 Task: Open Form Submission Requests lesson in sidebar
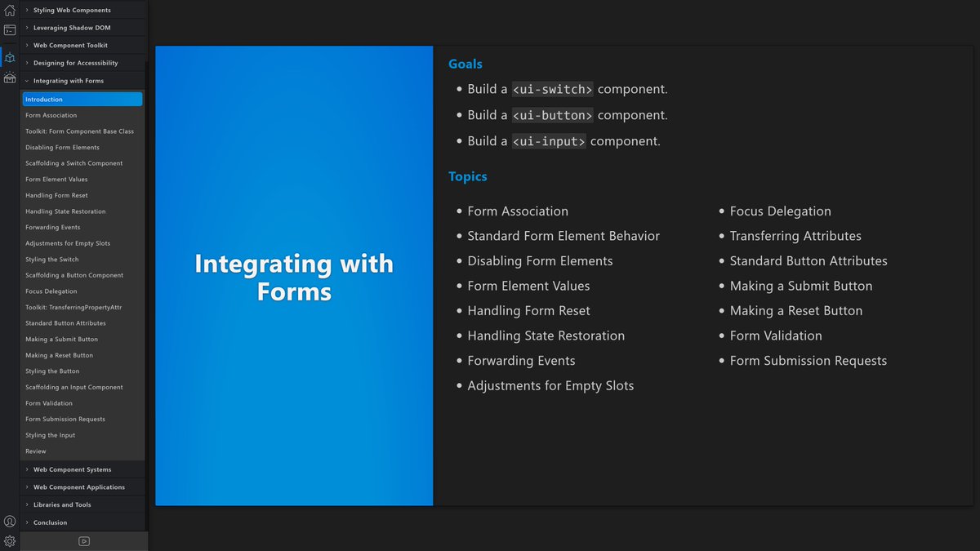[x=82, y=419]
